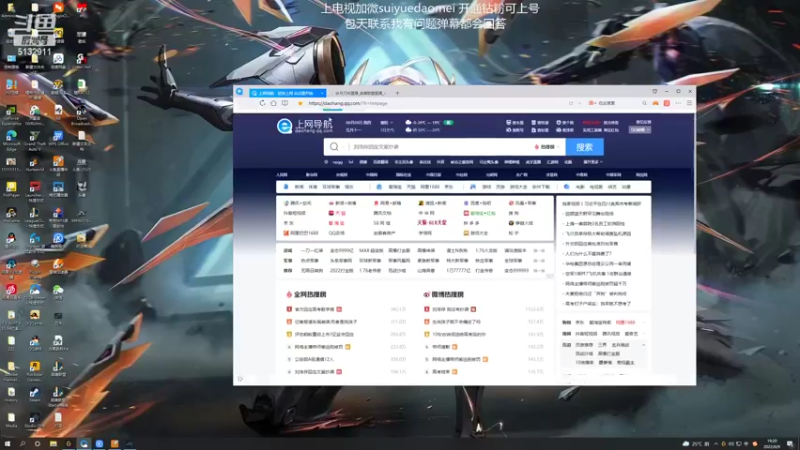800x450 pixels.
Task: Collapse the sidebar category chevron arrow
Action: (x=643, y=345)
